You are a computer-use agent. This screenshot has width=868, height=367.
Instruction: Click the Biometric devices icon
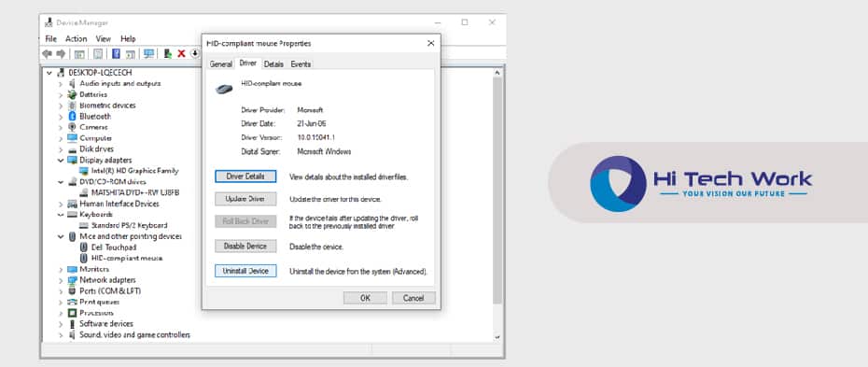[72, 106]
